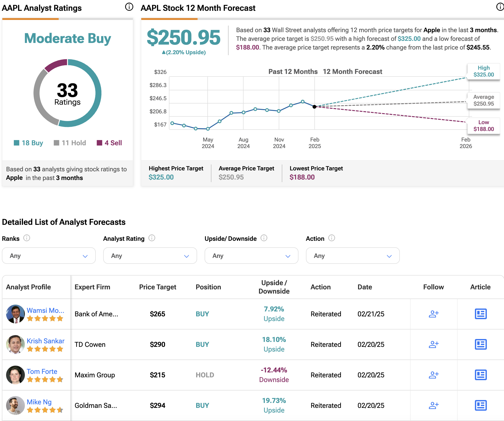This screenshot has height=421, width=504.
Task: Click the Average $250.95 forecast label
Action: [x=483, y=100]
